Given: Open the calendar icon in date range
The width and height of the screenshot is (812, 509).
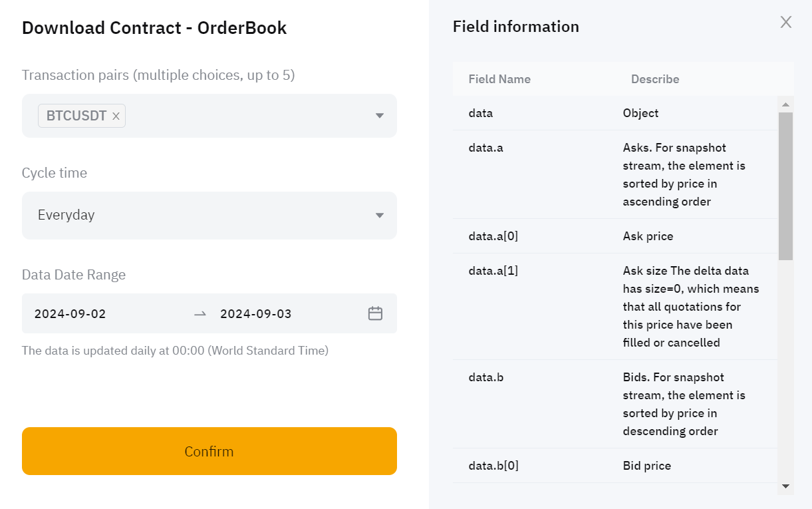Looking at the screenshot, I should click(375, 313).
